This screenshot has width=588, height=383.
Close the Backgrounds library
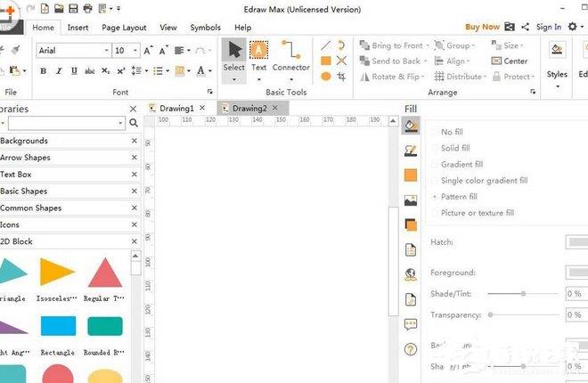point(135,141)
